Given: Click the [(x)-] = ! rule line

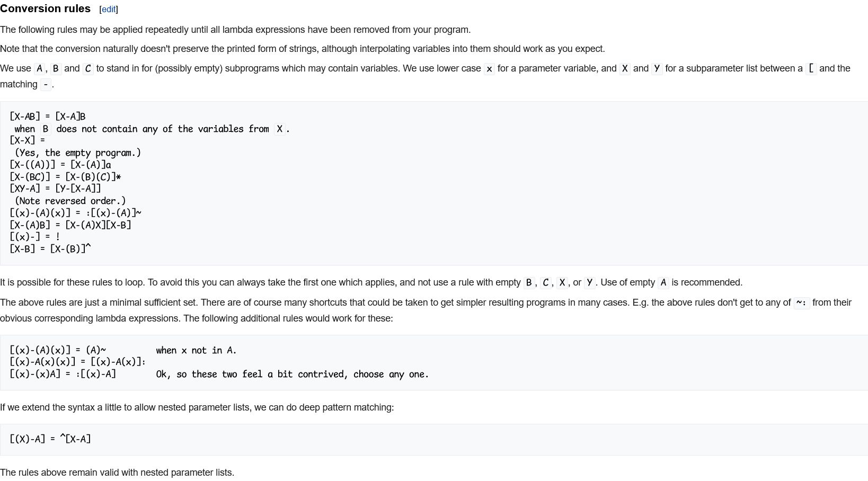Looking at the screenshot, I should [35, 237].
